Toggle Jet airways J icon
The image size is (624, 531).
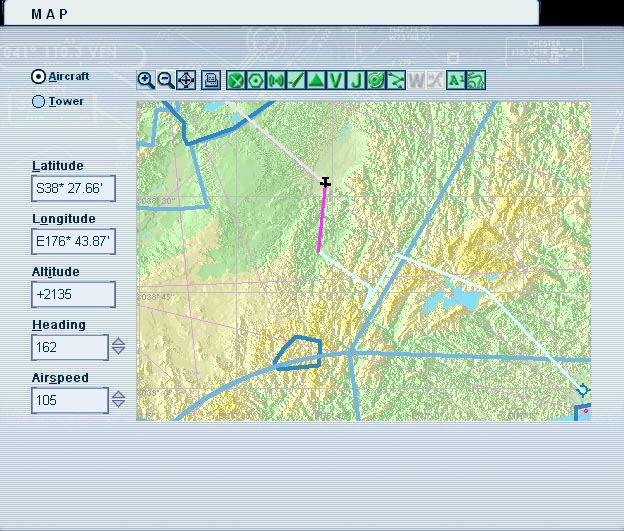(x=356, y=81)
